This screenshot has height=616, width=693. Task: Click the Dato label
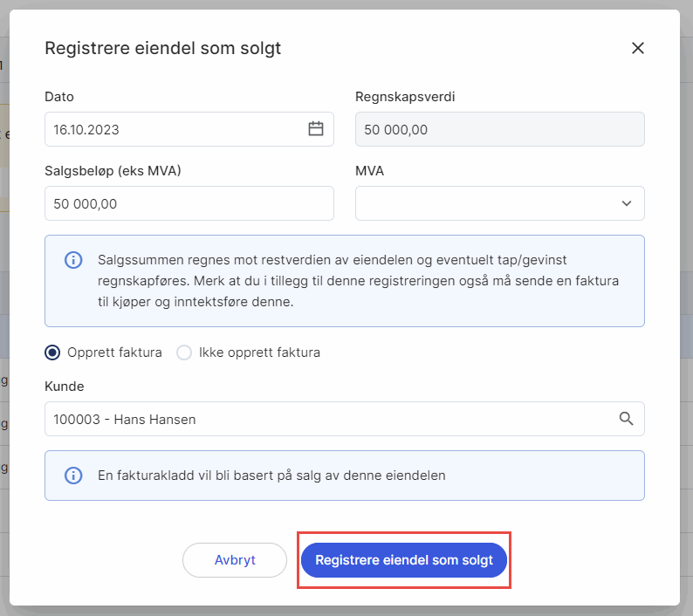59,96
